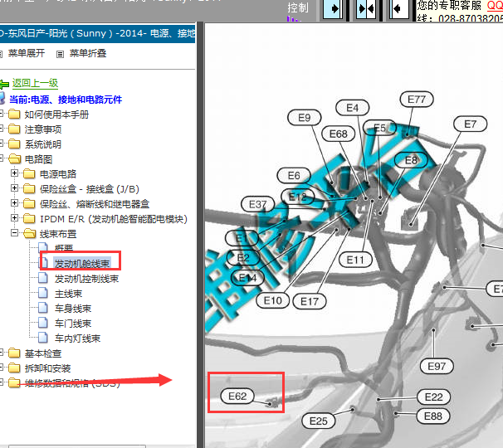The image size is (503, 448).
Task: Click the E97 connector label
Action: (x=437, y=366)
